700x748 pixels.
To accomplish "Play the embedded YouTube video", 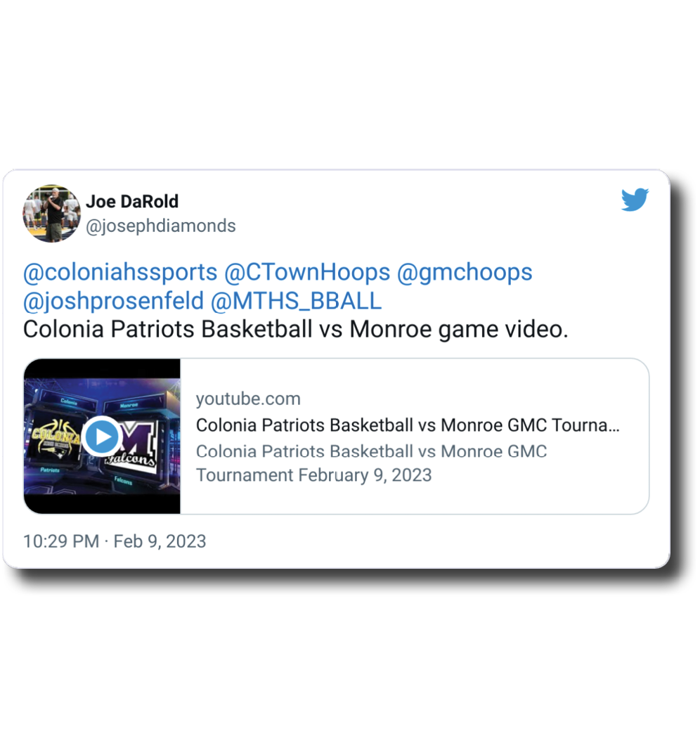I will coord(102,437).
